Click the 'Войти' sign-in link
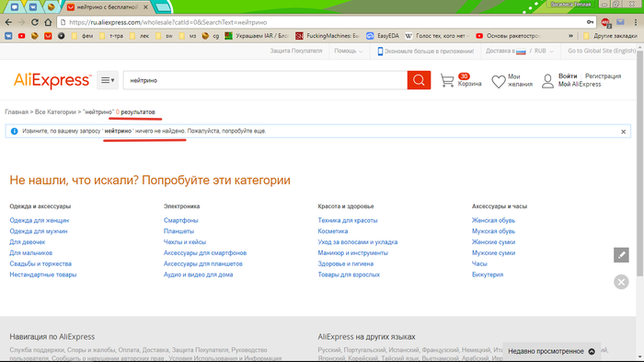 click(568, 76)
